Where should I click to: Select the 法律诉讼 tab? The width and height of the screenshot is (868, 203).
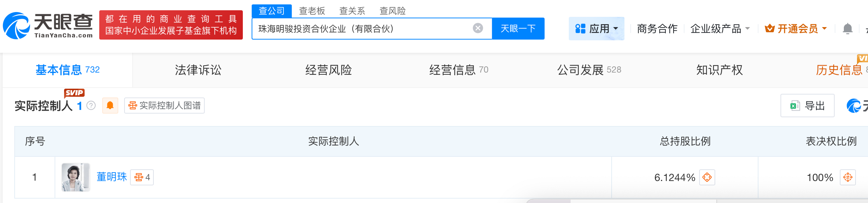pos(198,70)
